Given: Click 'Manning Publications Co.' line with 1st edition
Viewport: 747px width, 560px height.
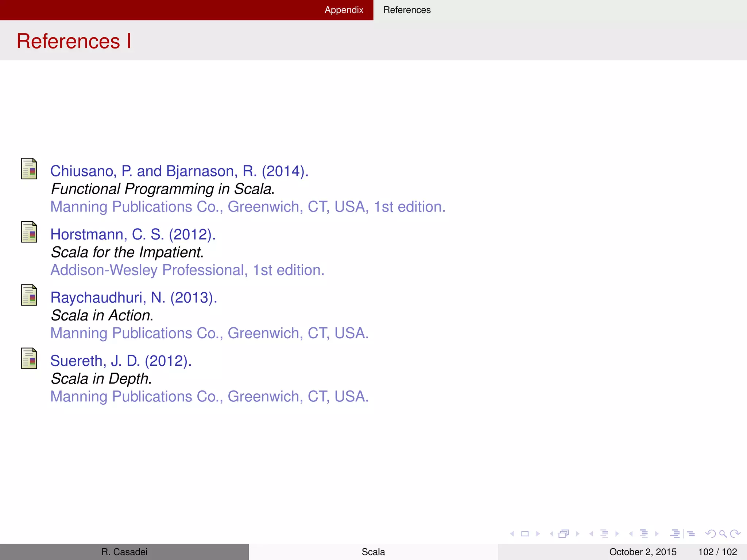Looking at the screenshot, I should coord(248,207).
